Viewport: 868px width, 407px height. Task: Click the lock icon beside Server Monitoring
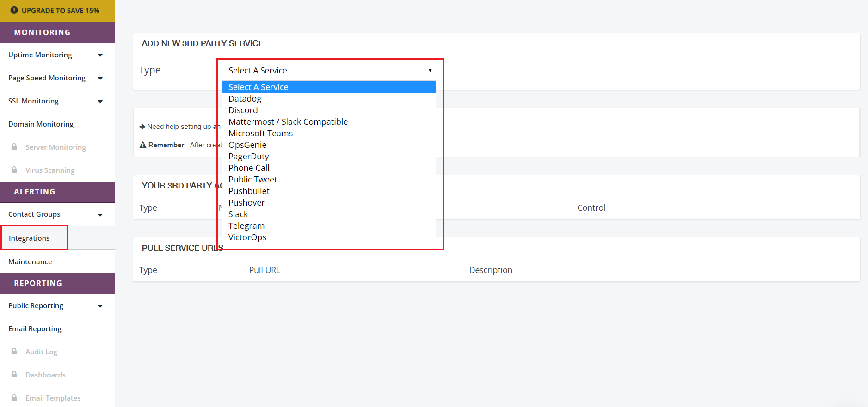(x=14, y=146)
